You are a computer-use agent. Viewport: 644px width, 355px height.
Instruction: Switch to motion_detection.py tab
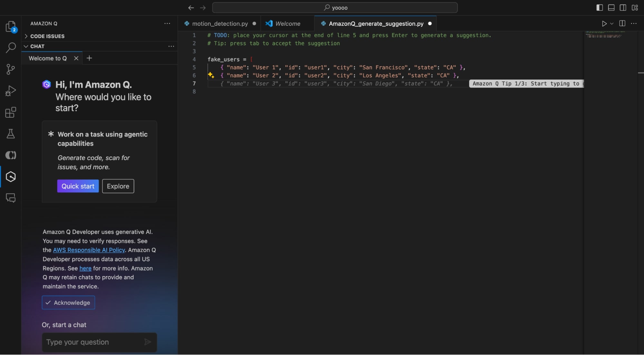tap(220, 24)
